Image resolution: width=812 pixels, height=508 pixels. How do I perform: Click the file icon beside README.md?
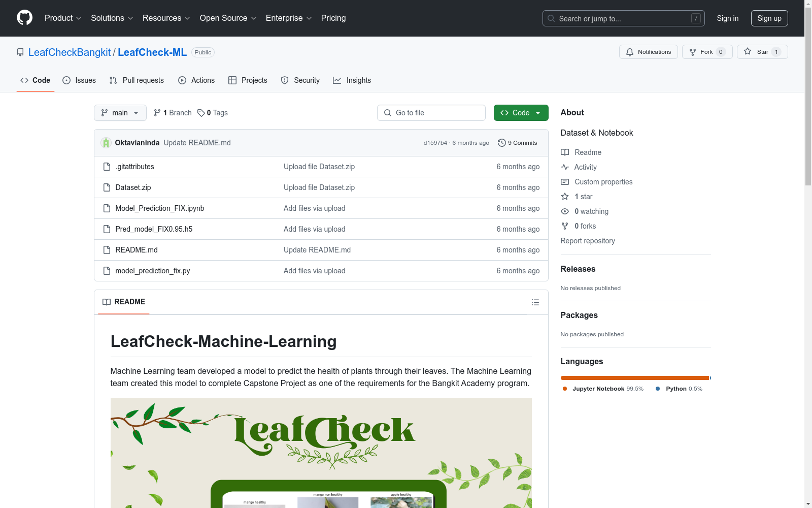(x=107, y=250)
